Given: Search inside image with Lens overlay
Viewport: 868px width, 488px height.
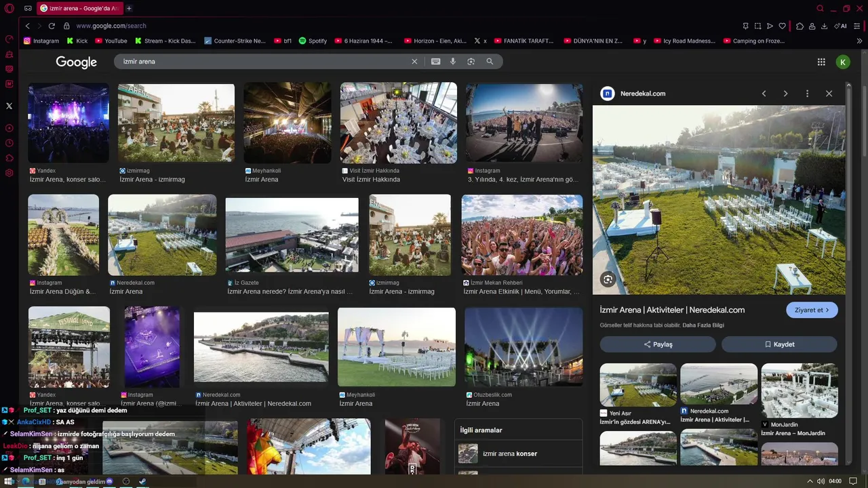Looking at the screenshot, I should click(x=608, y=279).
